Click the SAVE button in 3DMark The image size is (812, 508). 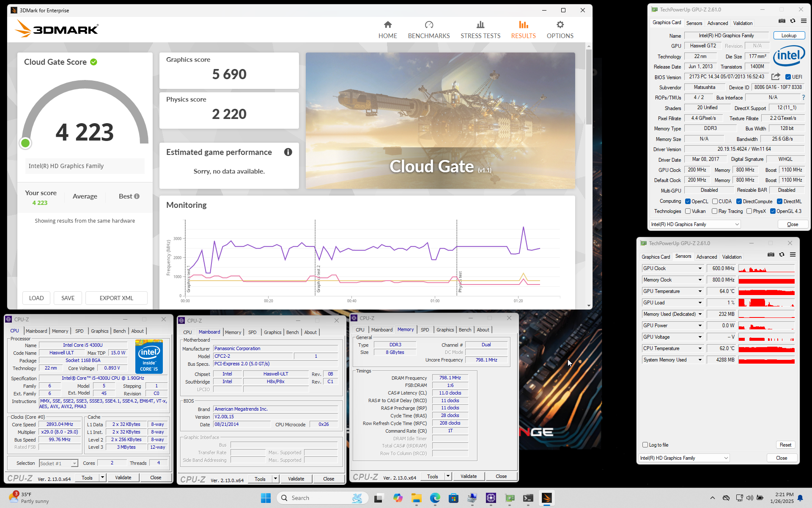click(68, 298)
